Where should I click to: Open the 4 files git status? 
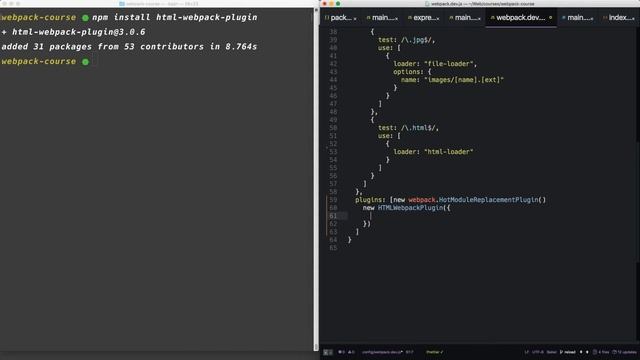(x=601, y=352)
